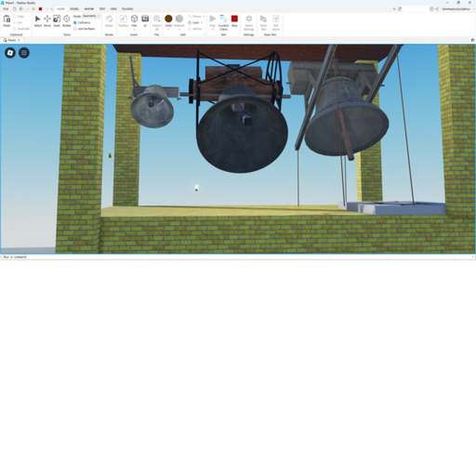This screenshot has width=476, height=476.
Task: Open Game Settings gear
Action: click(248, 22)
